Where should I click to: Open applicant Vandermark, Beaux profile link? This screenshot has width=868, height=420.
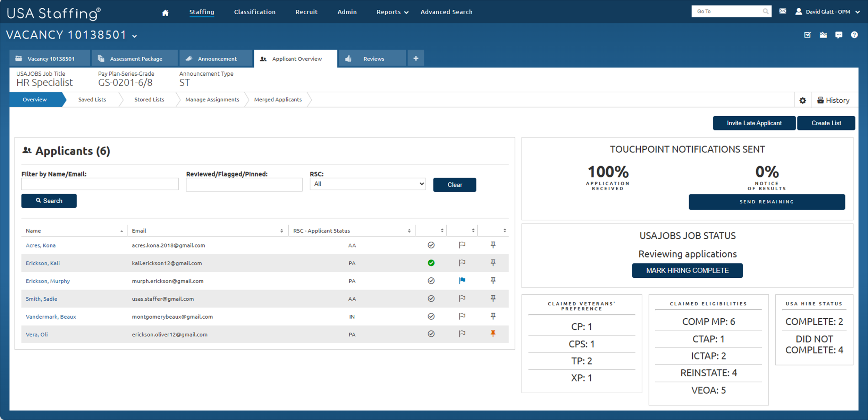coord(51,317)
